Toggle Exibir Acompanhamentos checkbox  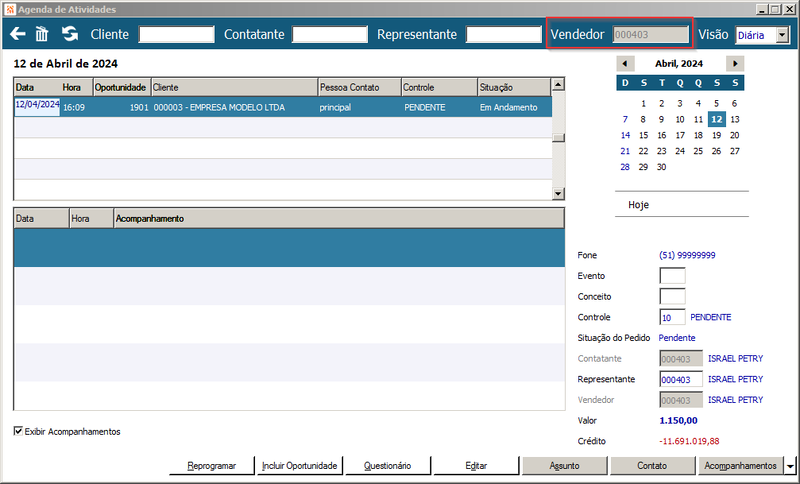[18, 431]
